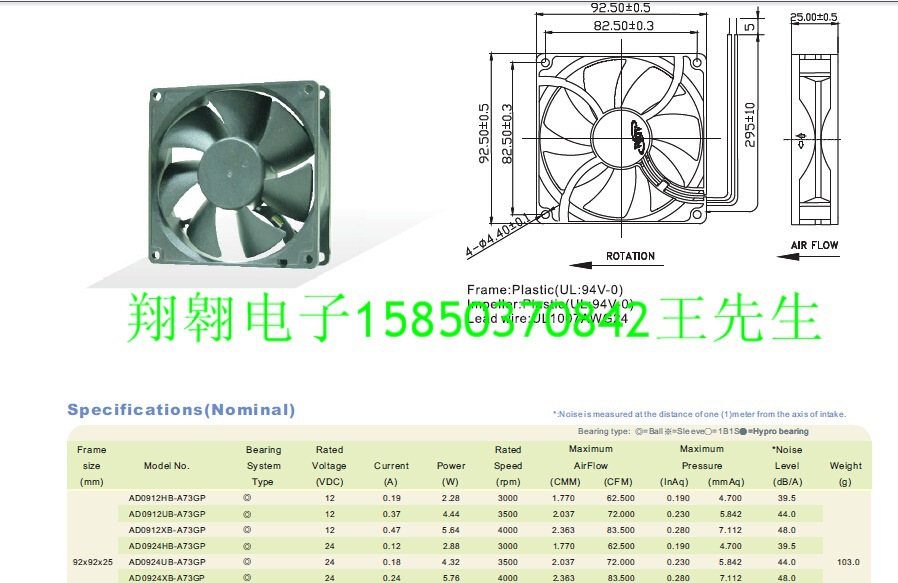Click the 'Model No.' column header
This screenshot has width=898, height=583.
point(167,466)
